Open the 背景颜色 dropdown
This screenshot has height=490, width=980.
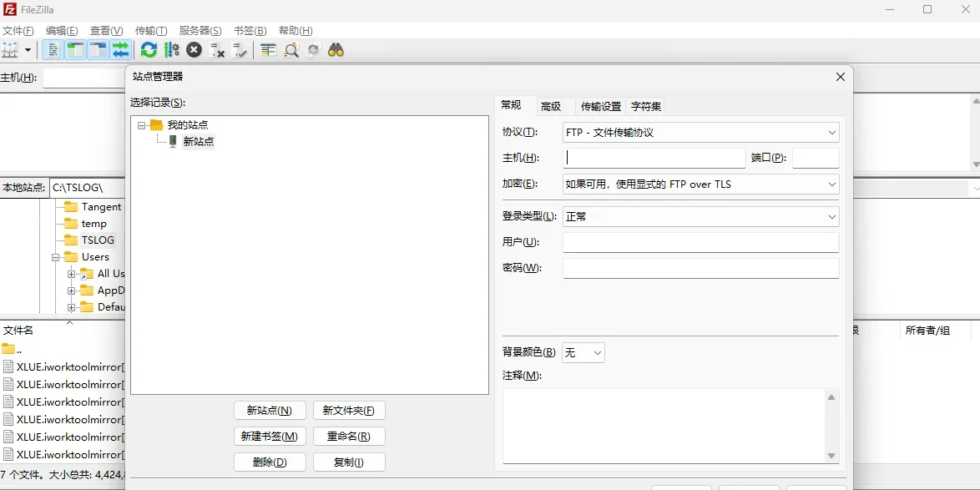pos(583,352)
